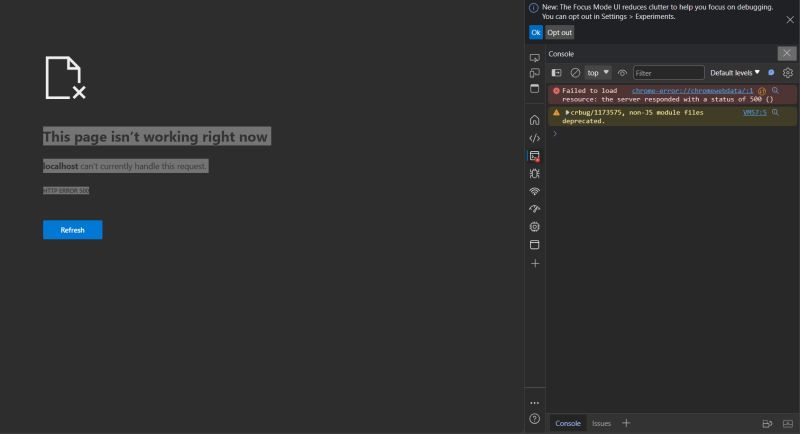Click the Console panel title label

(561, 54)
